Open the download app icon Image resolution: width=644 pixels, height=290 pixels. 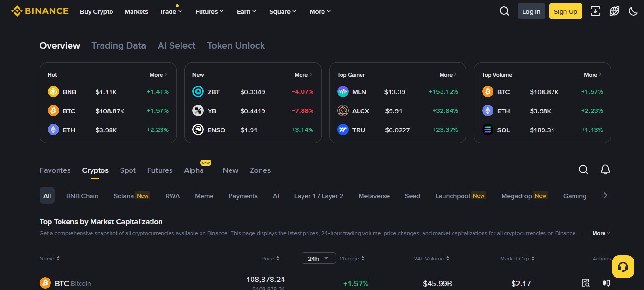coord(595,11)
